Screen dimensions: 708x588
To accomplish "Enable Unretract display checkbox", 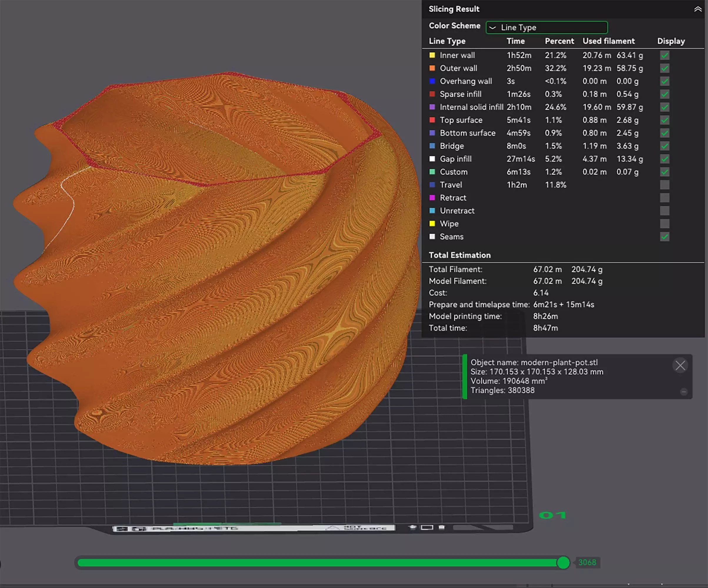I will 664,211.
